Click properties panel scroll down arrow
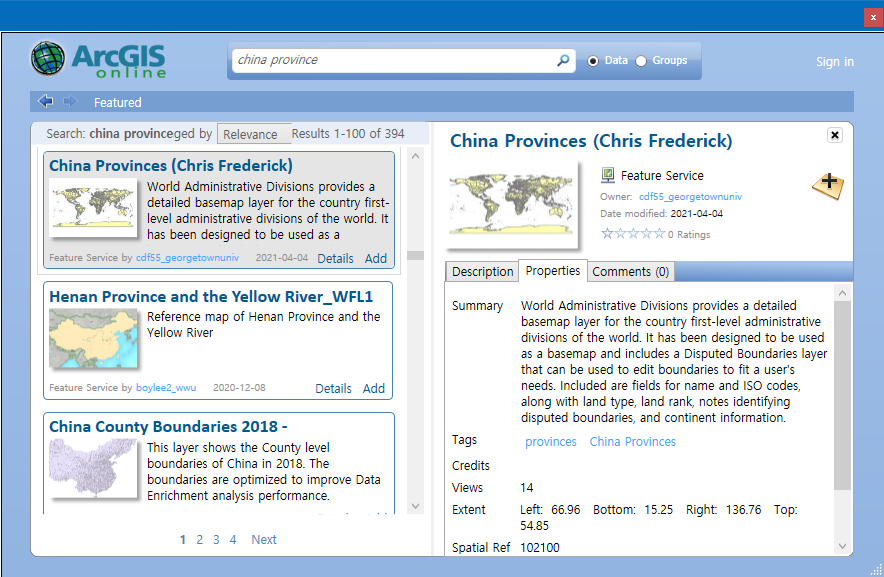884x577 pixels. click(x=842, y=546)
